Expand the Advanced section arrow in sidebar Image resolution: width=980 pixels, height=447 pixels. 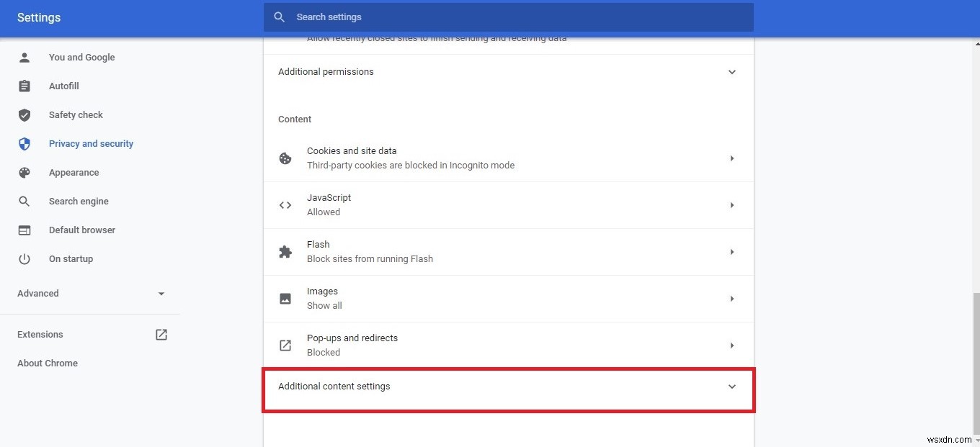pos(161,294)
